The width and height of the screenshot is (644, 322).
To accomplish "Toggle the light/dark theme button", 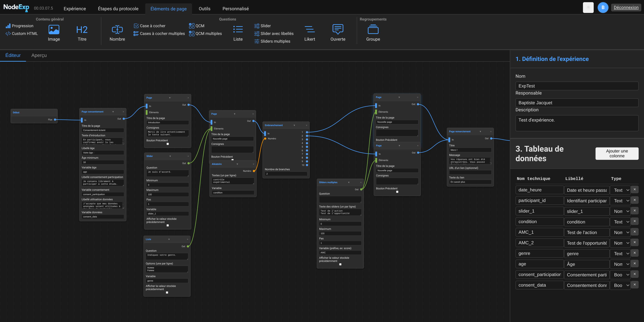I will (x=588, y=8).
